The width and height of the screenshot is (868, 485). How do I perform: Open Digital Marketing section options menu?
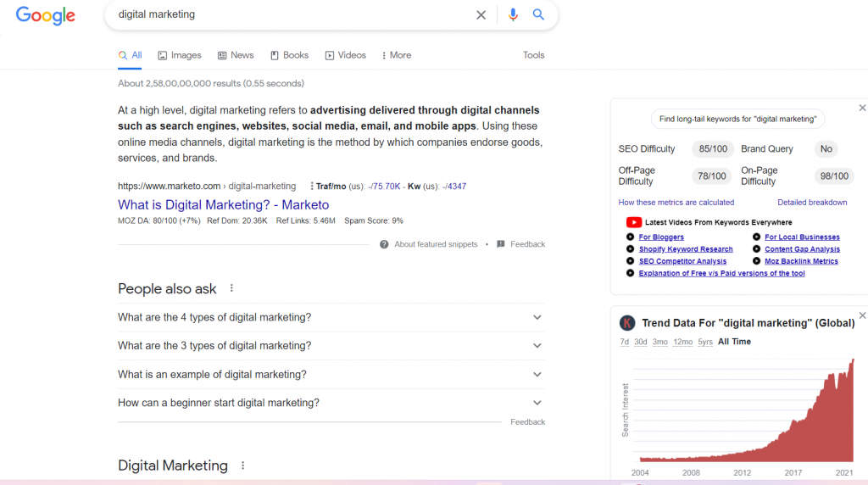pyautogui.click(x=243, y=465)
